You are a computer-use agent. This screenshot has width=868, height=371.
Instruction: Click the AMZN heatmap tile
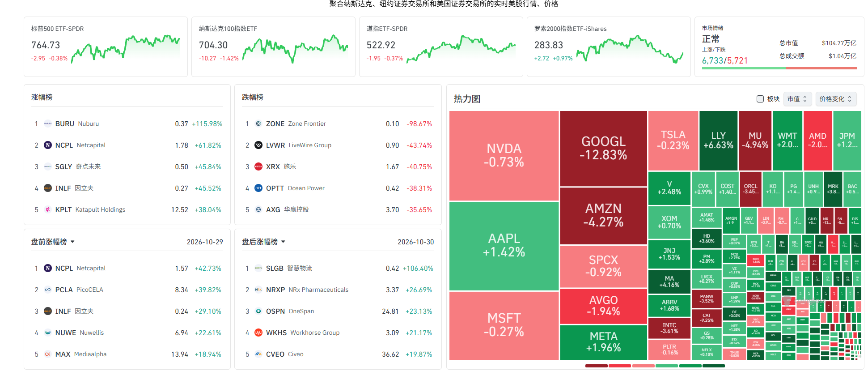603,216
